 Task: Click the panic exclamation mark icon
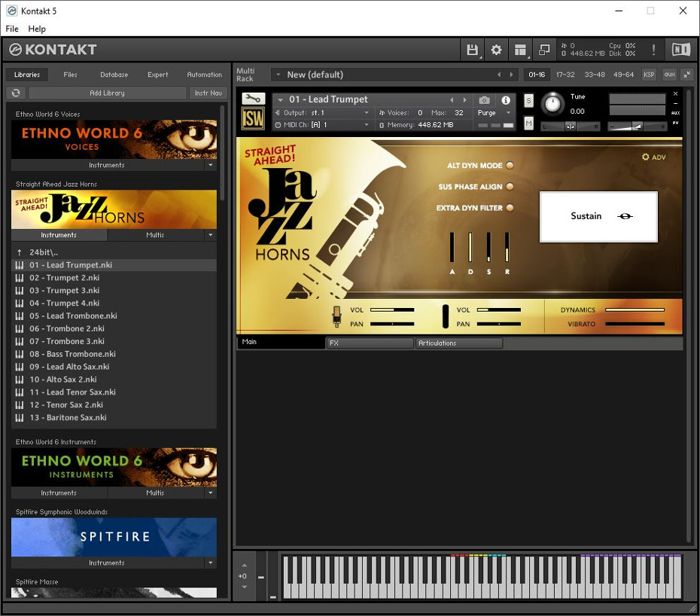(653, 50)
